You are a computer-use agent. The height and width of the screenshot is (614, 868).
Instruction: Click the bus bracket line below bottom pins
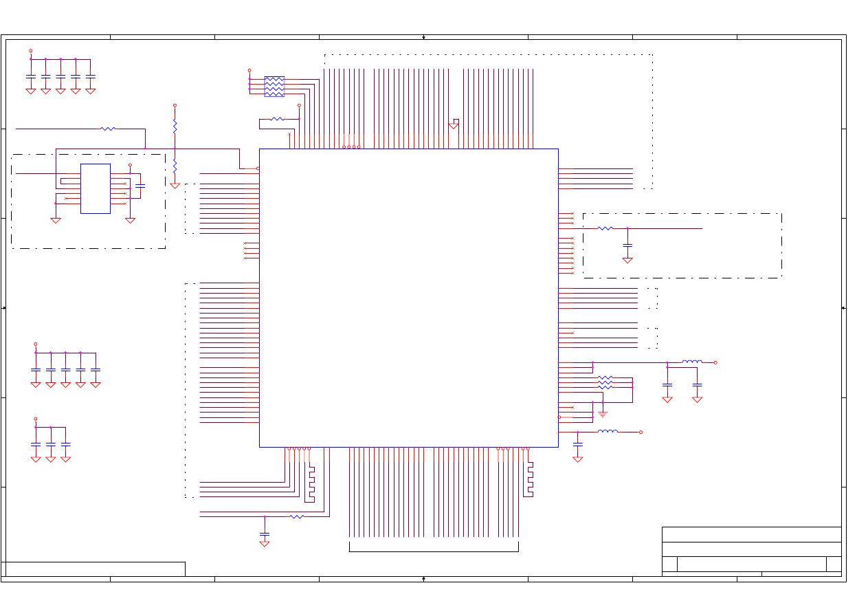click(434, 551)
